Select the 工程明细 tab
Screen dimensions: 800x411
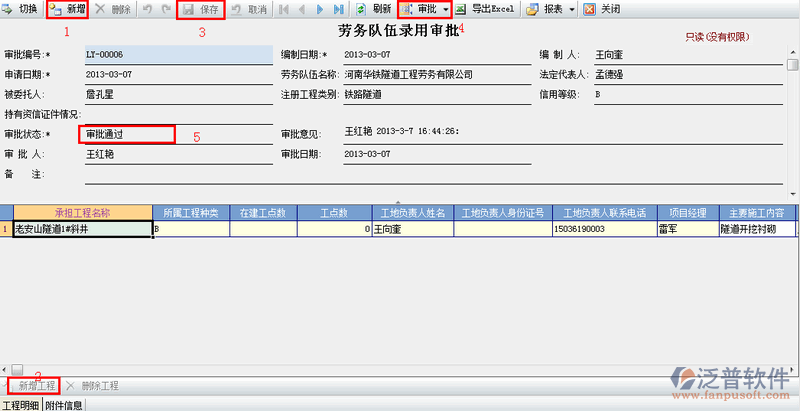pos(21,405)
